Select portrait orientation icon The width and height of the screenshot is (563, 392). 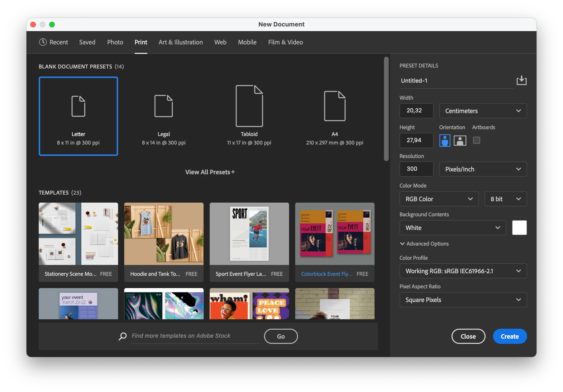(444, 141)
